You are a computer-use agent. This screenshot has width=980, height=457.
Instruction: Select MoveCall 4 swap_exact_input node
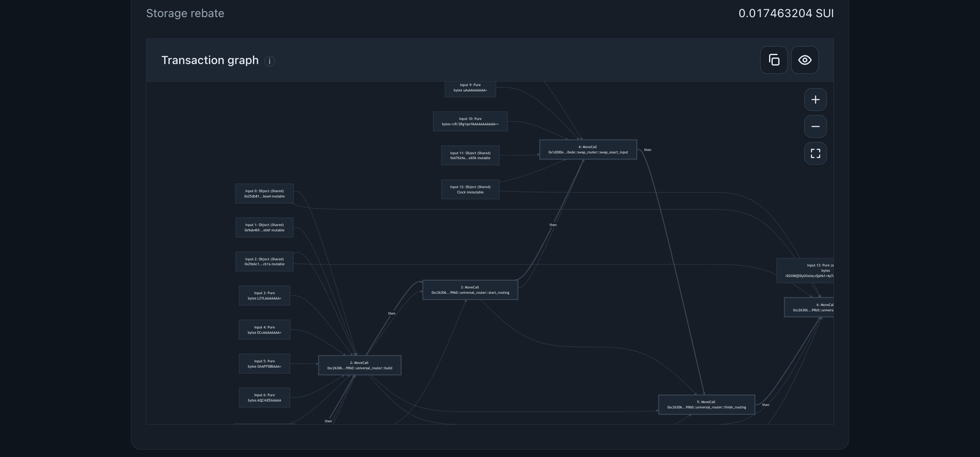pyautogui.click(x=588, y=149)
